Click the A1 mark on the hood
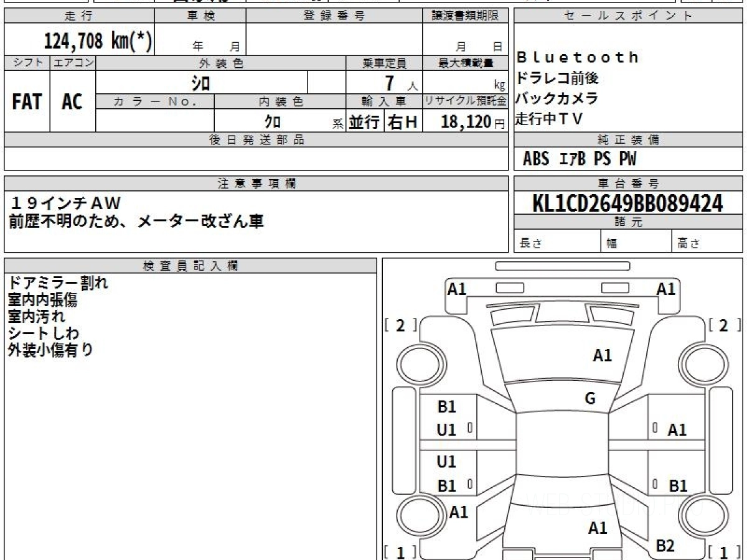The image size is (747, 560). tap(602, 355)
